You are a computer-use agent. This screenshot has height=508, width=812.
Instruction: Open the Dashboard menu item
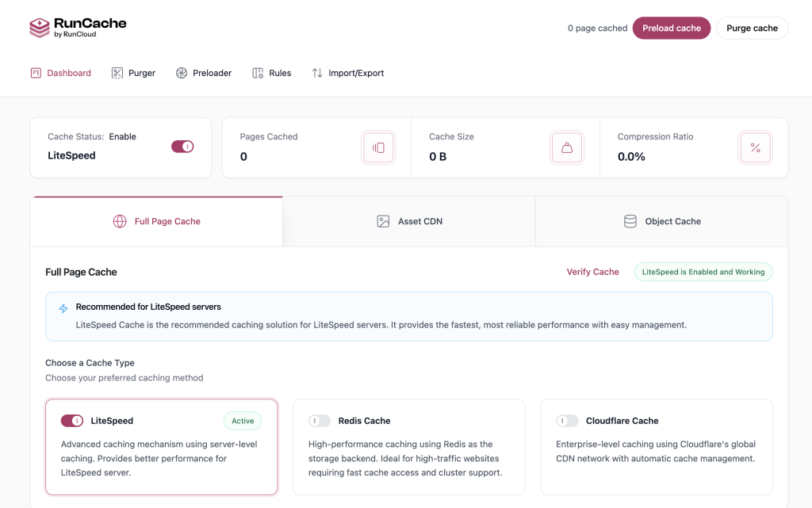point(60,73)
